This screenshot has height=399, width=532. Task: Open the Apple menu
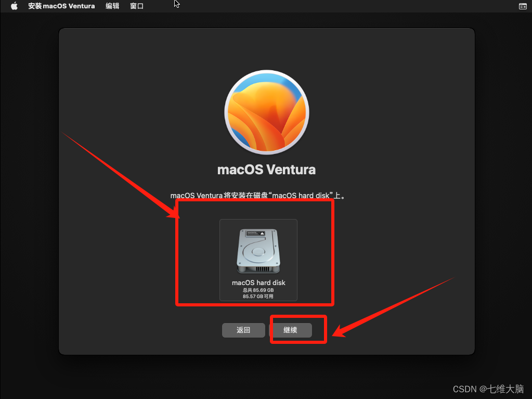(x=14, y=6)
